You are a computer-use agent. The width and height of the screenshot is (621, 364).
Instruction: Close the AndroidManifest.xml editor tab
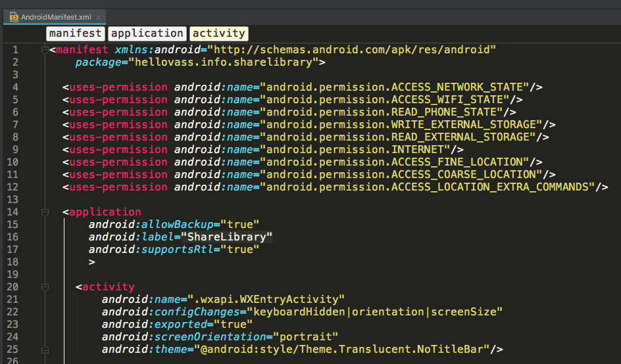(98, 17)
